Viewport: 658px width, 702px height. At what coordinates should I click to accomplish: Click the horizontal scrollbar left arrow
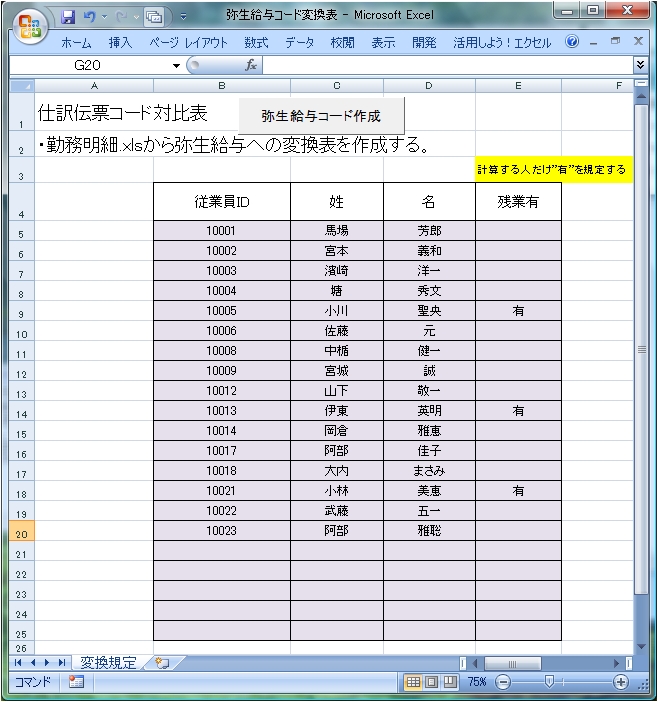(475, 663)
